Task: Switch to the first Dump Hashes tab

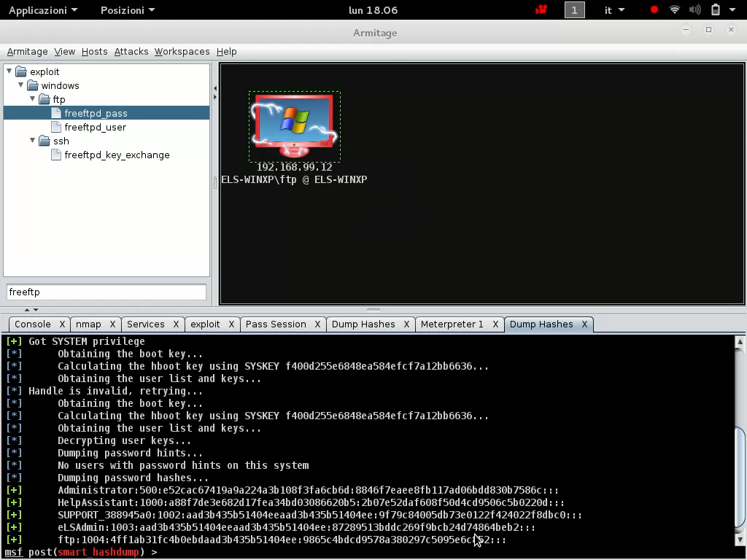Action: click(x=363, y=324)
